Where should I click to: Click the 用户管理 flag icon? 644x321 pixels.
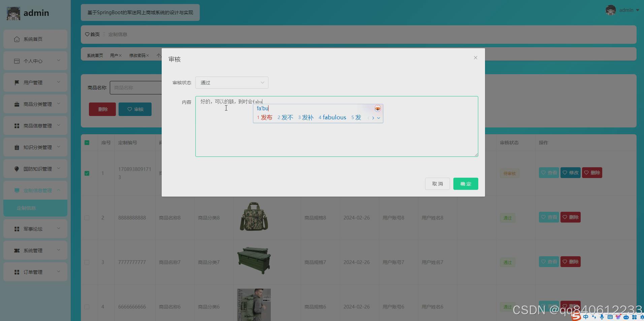[17, 83]
